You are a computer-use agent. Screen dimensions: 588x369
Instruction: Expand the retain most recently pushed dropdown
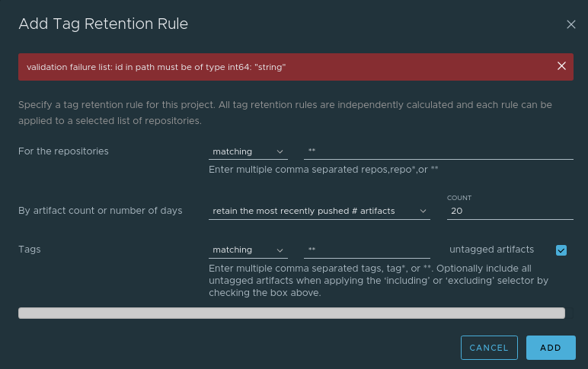(x=319, y=211)
